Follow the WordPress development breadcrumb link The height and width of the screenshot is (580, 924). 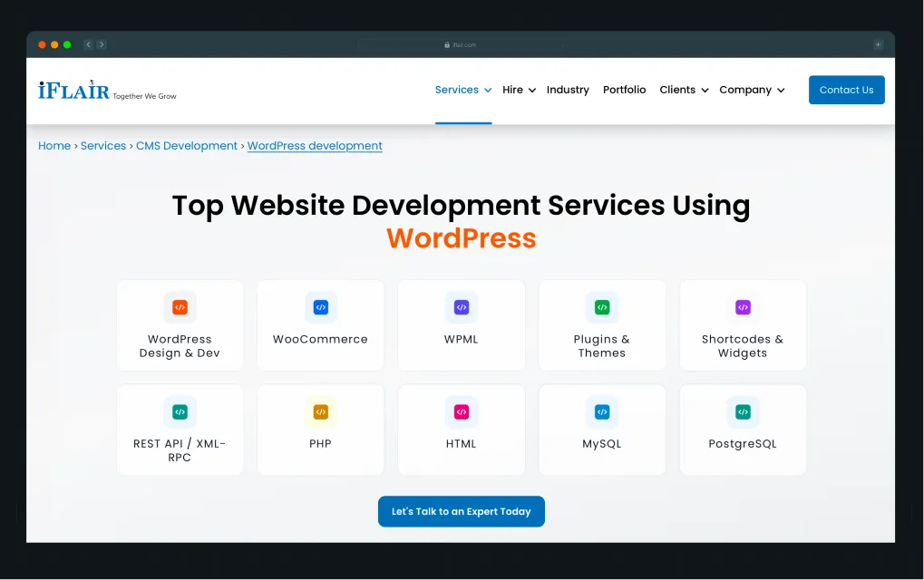tap(315, 145)
